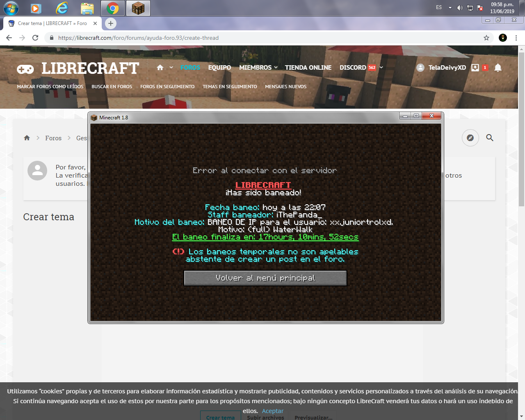Expand the dropdown next to the home icon
This screenshot has width=525, height=420.
[171, 68]
